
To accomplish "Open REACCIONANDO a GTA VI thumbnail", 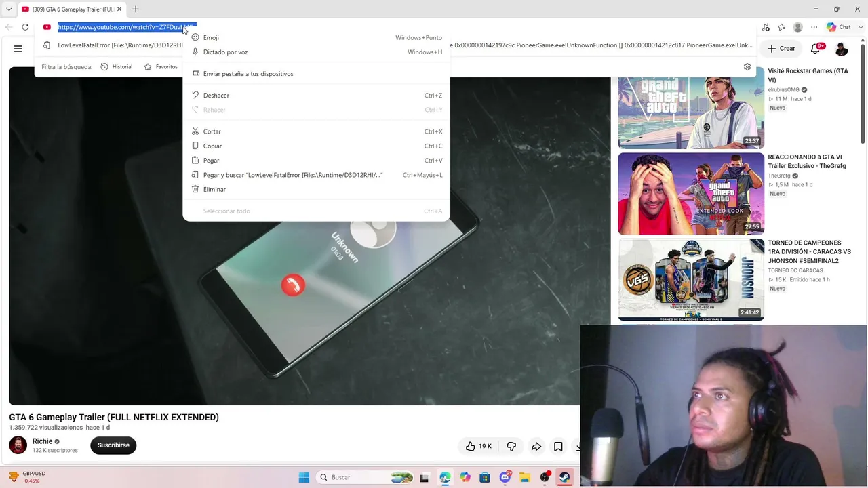I will (x=691, y=194).
